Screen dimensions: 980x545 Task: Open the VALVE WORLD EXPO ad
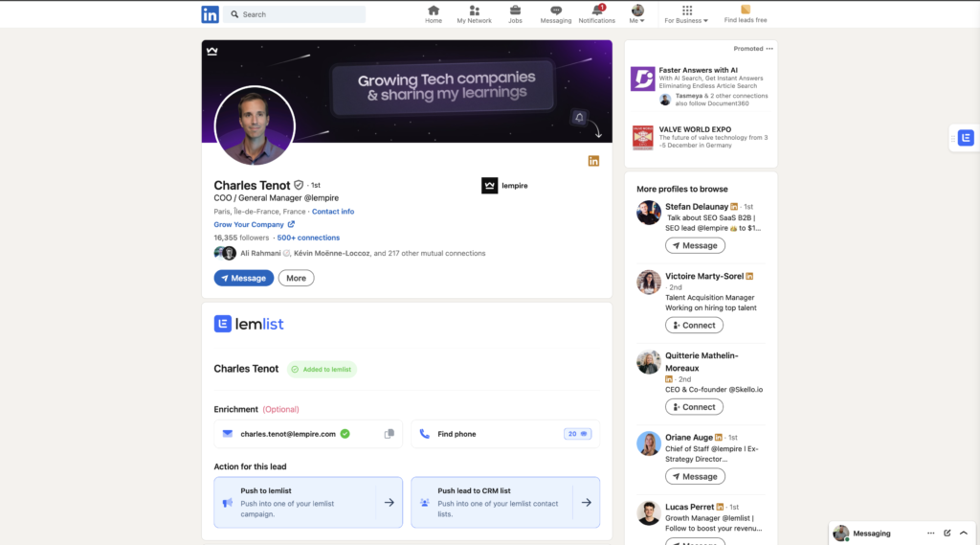pos(695,129)
